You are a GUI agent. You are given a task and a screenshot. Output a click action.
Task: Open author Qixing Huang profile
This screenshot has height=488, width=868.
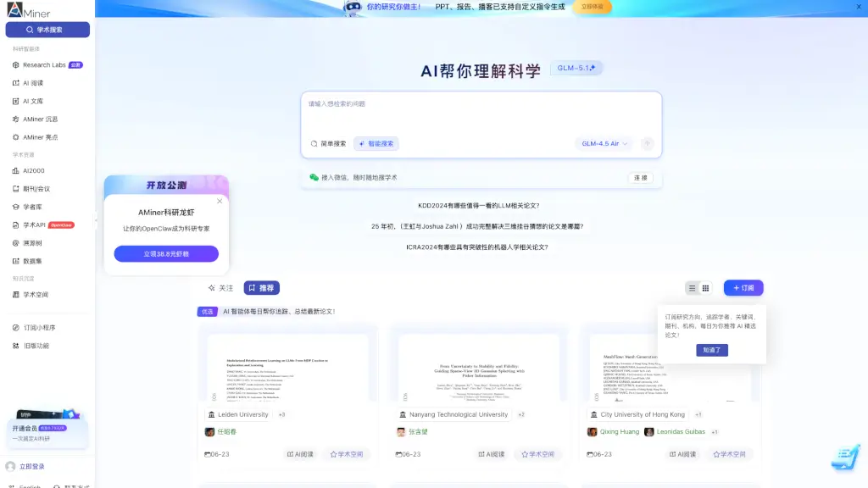[x=614, y=432]
